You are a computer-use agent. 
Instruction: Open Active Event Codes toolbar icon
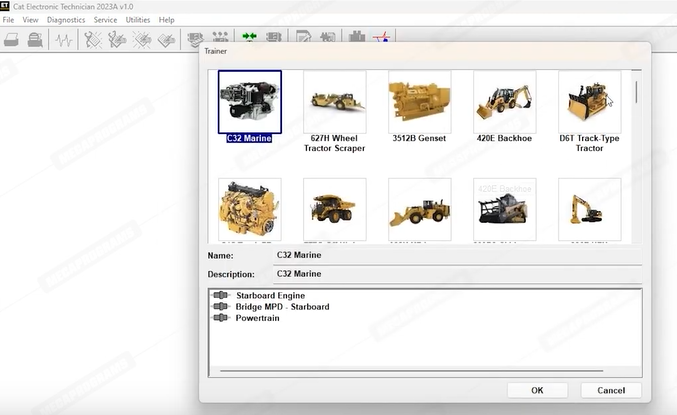point(142,40)
